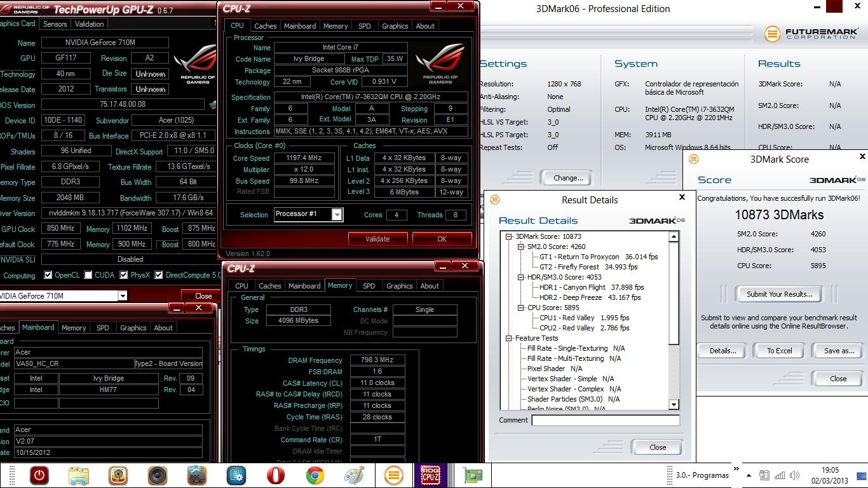
Task: Switch to Validation tab in GPU-Z
Action: coord(89,24)
